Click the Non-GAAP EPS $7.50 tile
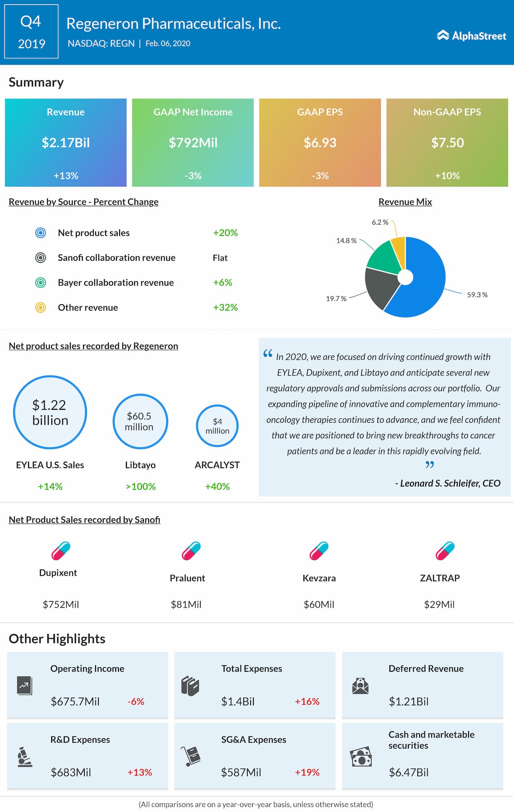This screenshot has height=812, width=514. [x=447, y=143]
